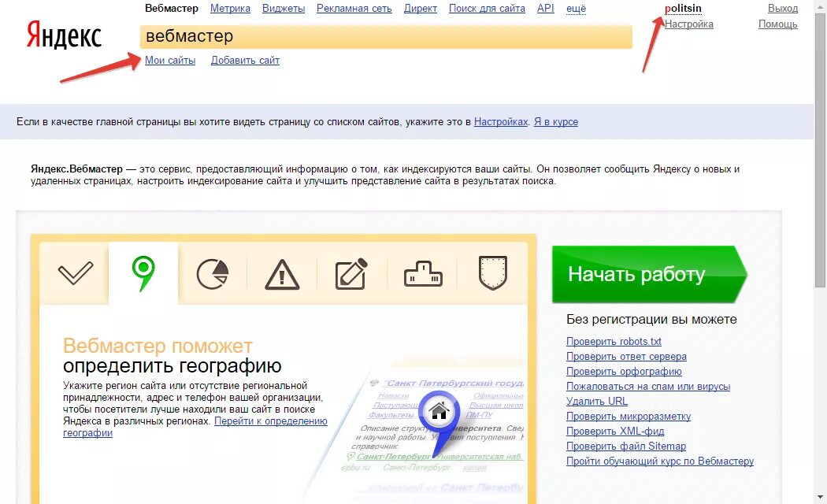Click Добавить сайт link
The image size is (827, 504).
click(x=245, y=60)
